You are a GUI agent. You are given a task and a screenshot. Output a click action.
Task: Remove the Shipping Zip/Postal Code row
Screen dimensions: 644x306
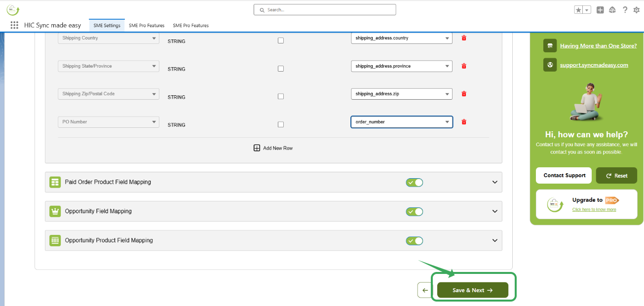[x=464, y=94]
